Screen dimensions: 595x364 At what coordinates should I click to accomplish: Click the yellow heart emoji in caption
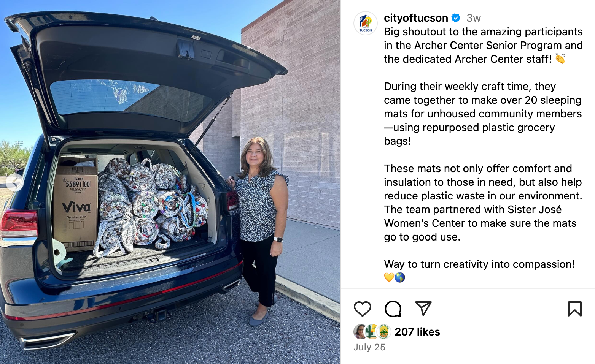point(389,277)
